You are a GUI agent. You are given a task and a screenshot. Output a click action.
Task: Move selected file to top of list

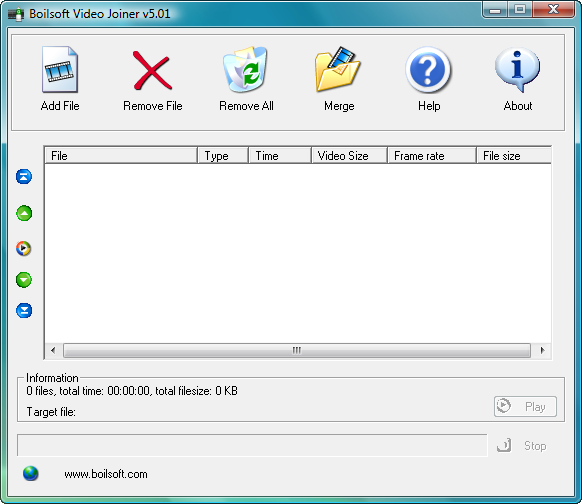(x=24, y=177)
